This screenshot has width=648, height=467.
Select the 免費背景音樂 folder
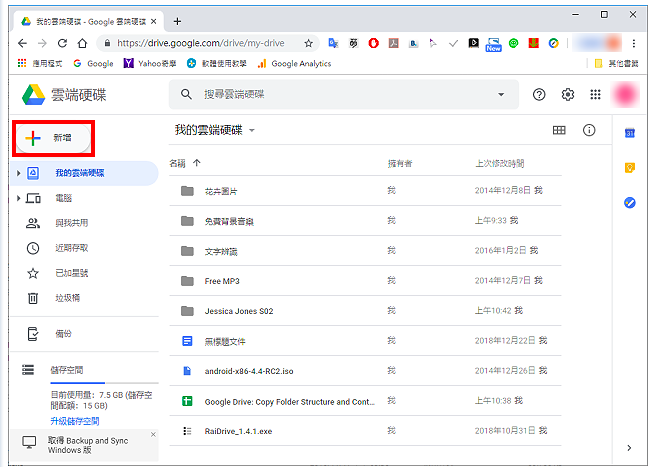click(365, 221)
